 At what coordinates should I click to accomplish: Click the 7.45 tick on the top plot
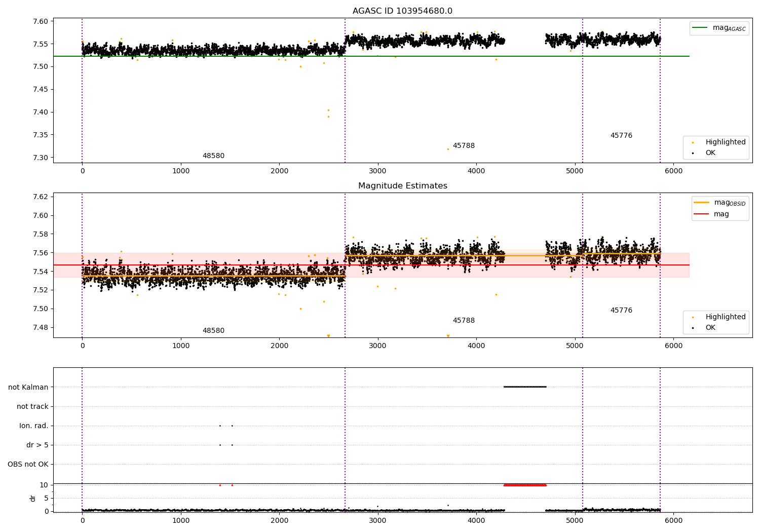(41, 90)
